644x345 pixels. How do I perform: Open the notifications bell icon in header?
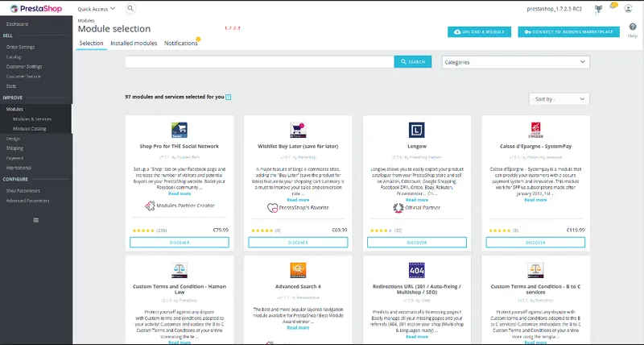pyautogui.click(x=613, y=6)
